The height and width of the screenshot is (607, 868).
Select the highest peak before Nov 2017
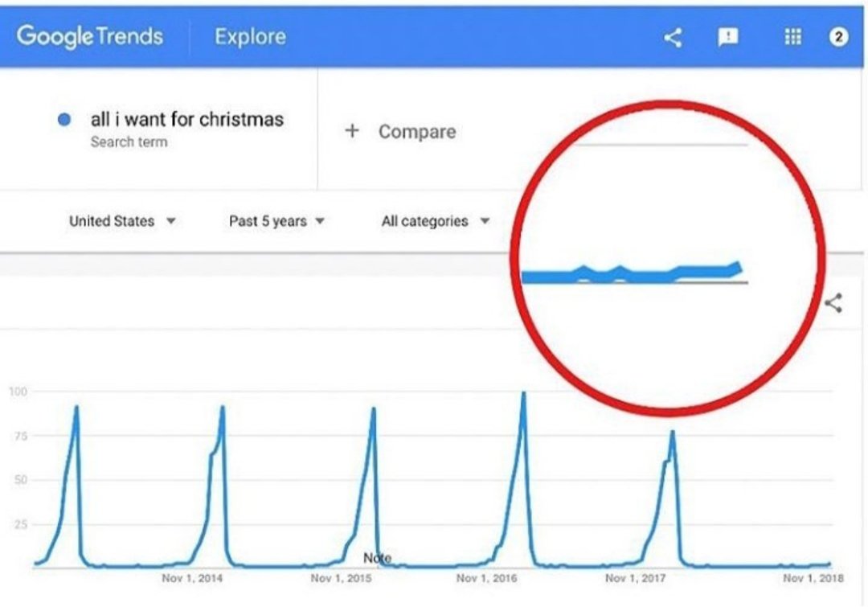523,394
